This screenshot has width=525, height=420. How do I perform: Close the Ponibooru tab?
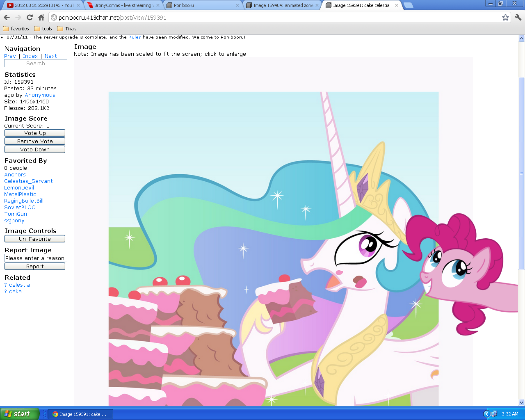pos(237,5)
